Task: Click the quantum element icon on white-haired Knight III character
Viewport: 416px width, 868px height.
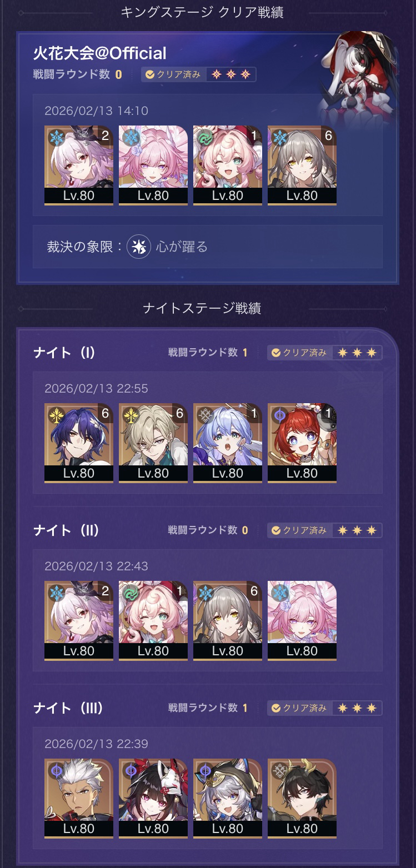Action: [56, 770]
